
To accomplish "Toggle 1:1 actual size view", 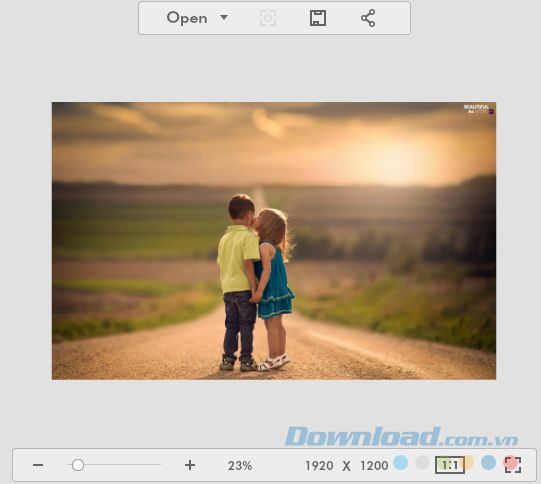I will (x=450, y=465).
